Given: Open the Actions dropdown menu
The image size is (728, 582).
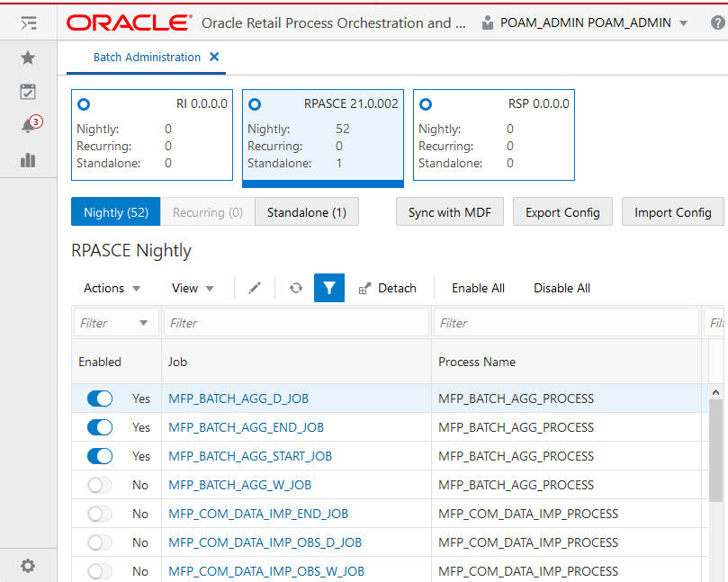Looking at the screenshot, I should pyautogui.click(x=112, y=288).
